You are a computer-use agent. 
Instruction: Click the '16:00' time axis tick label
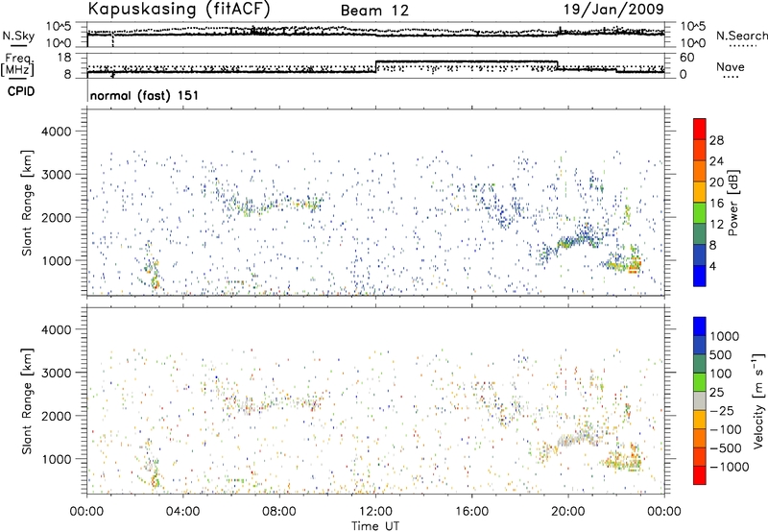tap(471, 512)
